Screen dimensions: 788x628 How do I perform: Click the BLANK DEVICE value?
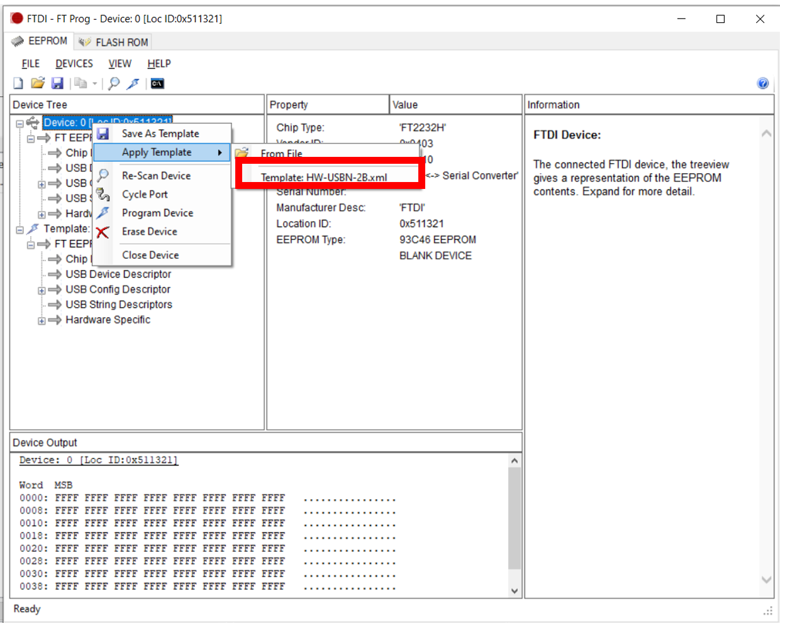[435, 256]
